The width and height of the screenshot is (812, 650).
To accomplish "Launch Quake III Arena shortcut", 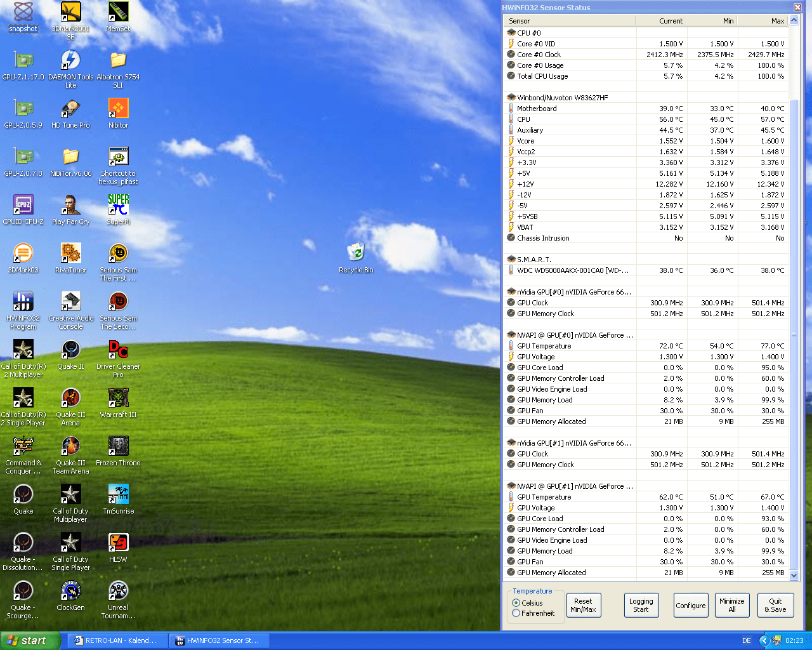I will click(70, 407).
